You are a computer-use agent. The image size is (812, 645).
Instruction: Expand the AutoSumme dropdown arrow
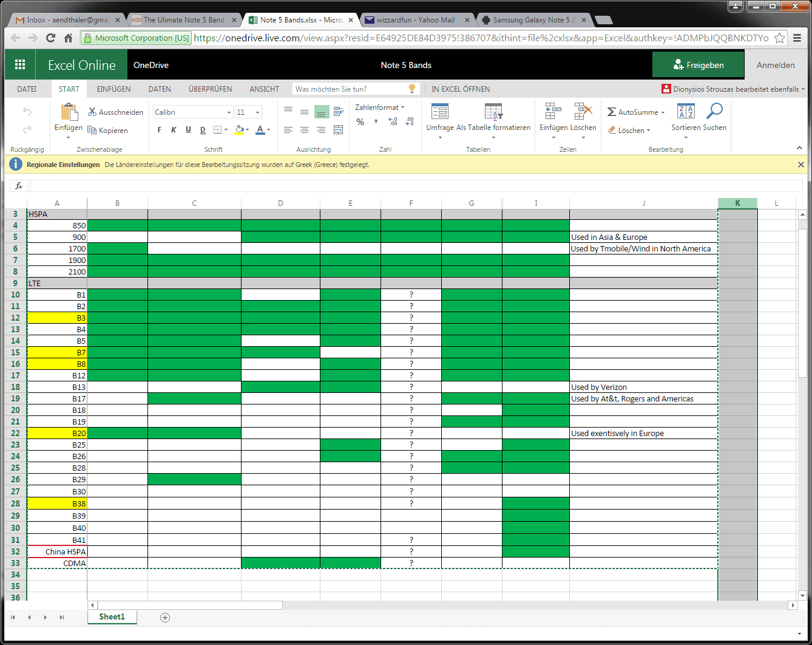(663, 112)
